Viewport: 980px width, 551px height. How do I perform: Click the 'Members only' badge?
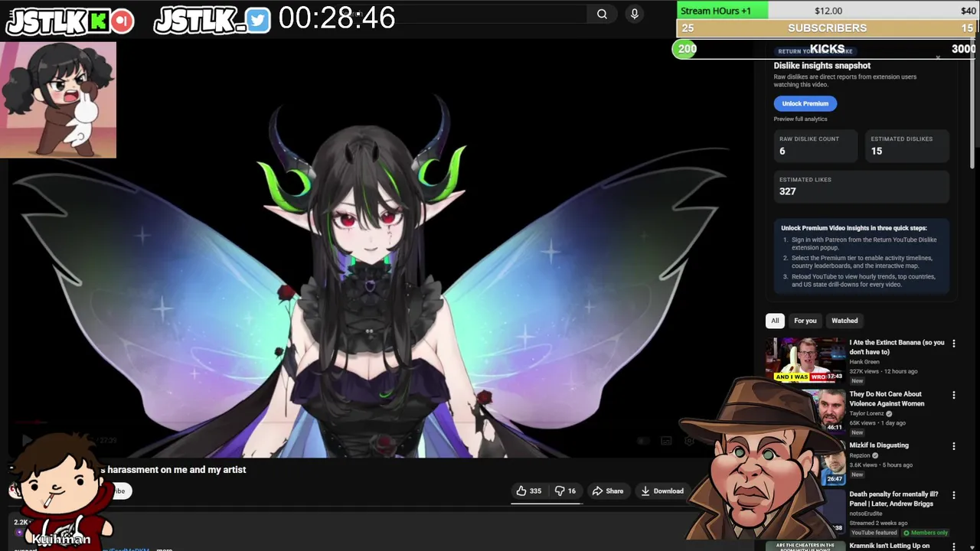click(926, 533)
